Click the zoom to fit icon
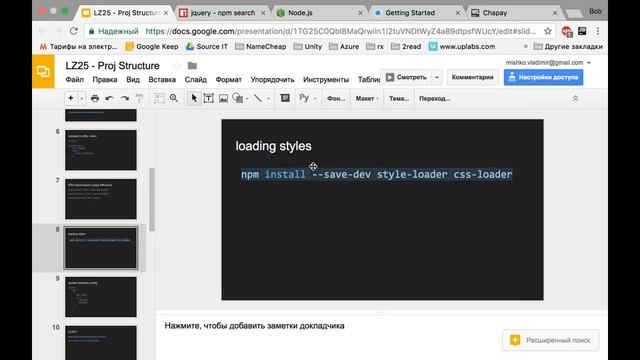 coord(159,98)
